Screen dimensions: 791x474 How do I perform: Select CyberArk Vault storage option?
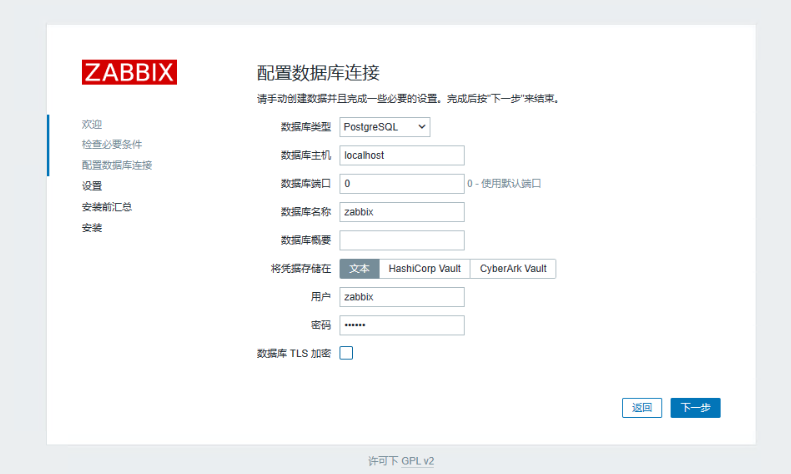click(513, 269)
